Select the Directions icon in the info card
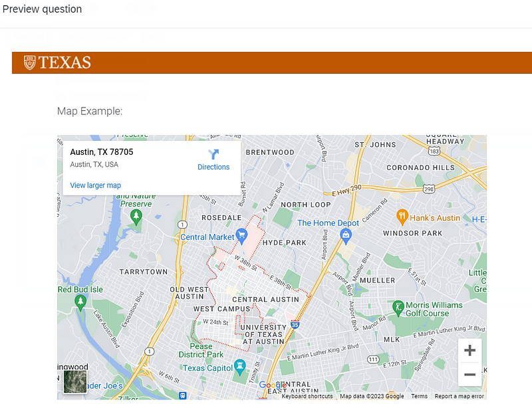Viewport: 532px width, 404px height. pyautogui.click(x=213, y=155)
